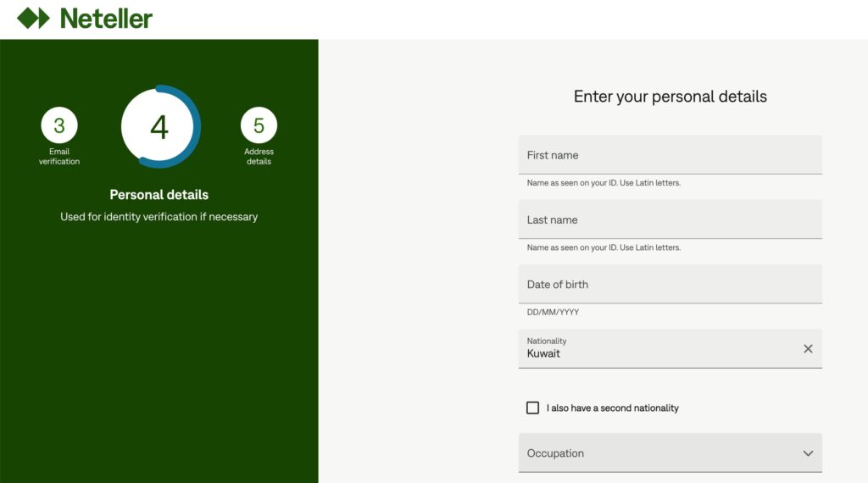The height and width of the screenshot is (483, 868).
Task: Click the Neteller wordmark text
Action: coord(106,19)
